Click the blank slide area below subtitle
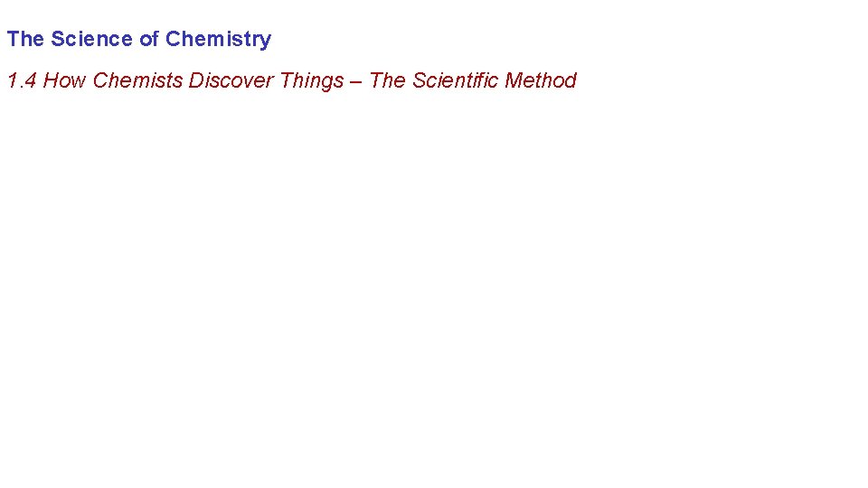The height and width of the screenshot is (488, 868). 434,289
